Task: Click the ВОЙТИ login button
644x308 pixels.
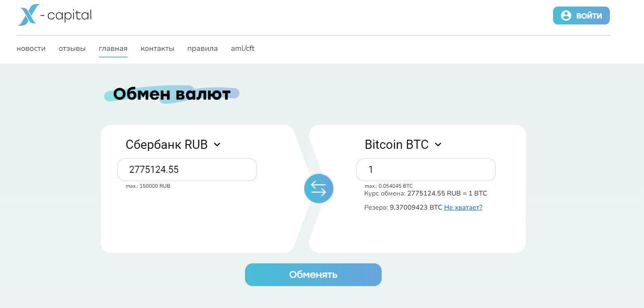Action: 581,16
